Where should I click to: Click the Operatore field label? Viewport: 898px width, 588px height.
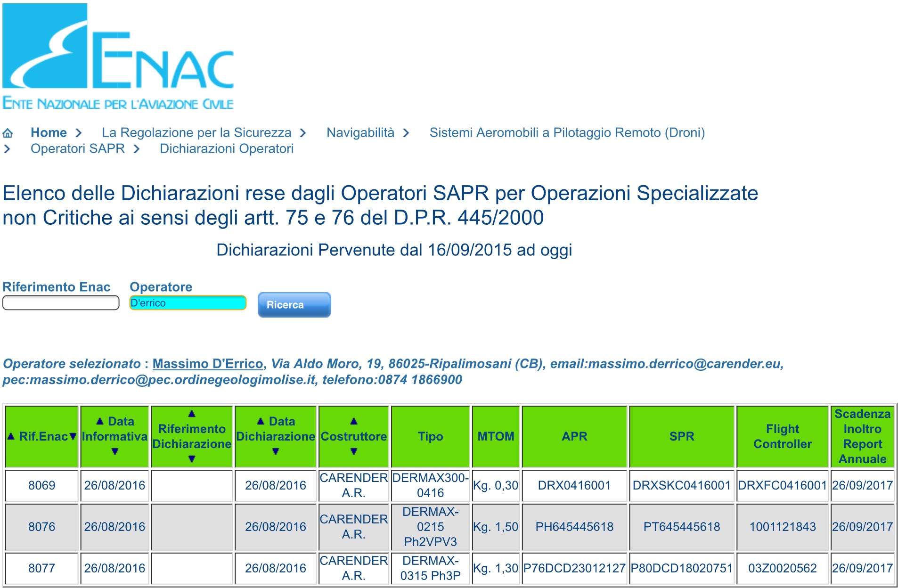click(x=161, y=287)
